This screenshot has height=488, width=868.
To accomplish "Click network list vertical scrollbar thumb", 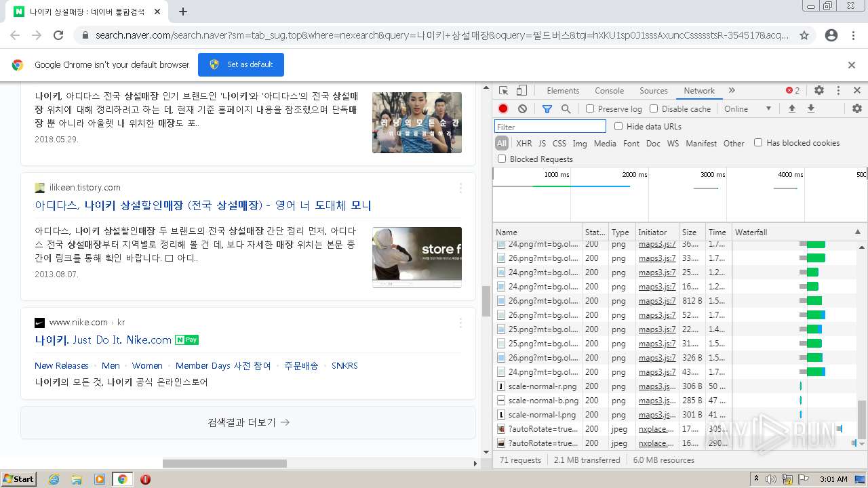I will (862, 420).
